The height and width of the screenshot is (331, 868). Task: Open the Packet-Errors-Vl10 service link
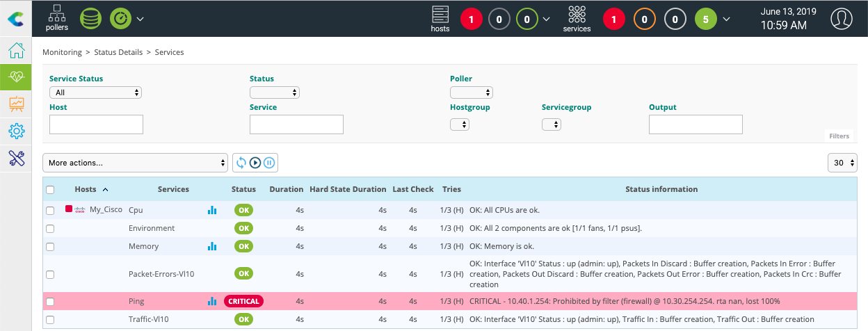click(x=161, y=274)
